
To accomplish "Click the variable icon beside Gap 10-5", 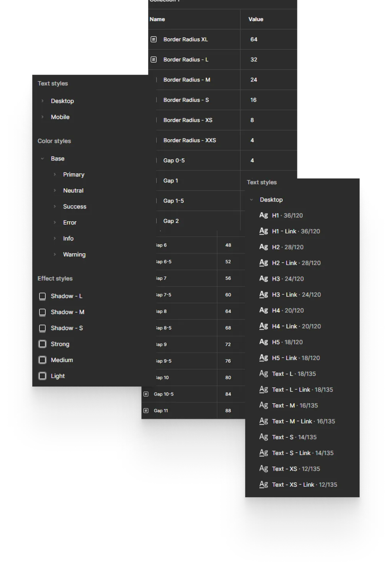I will coord(146,393).
